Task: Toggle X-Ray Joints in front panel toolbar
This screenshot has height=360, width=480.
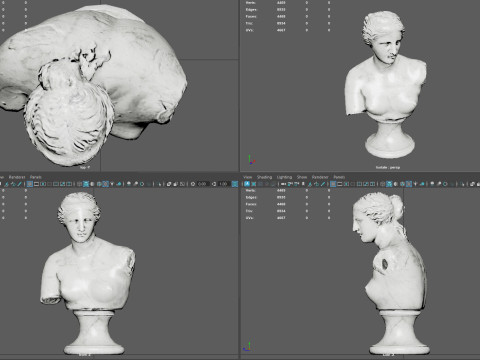Action: 182,184
